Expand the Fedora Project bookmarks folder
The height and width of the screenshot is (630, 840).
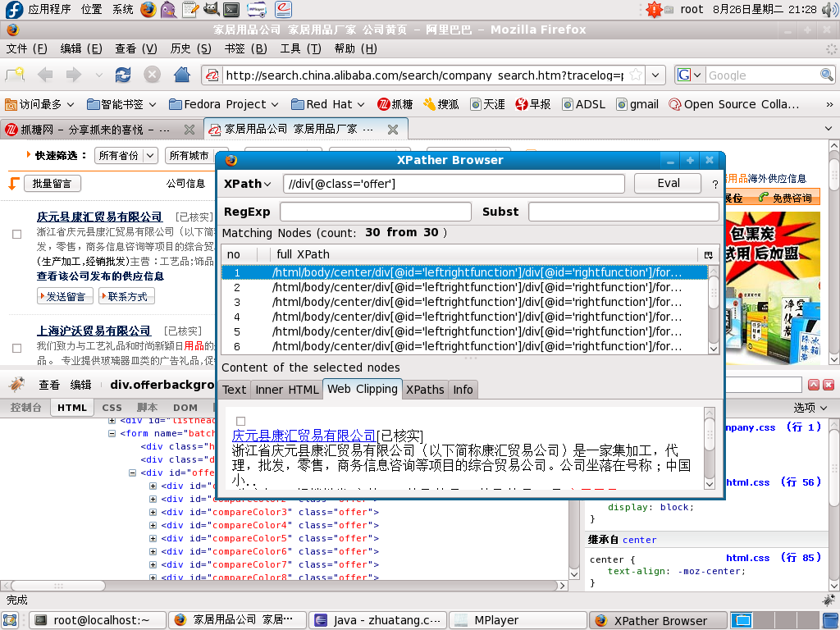pos(224,104)
